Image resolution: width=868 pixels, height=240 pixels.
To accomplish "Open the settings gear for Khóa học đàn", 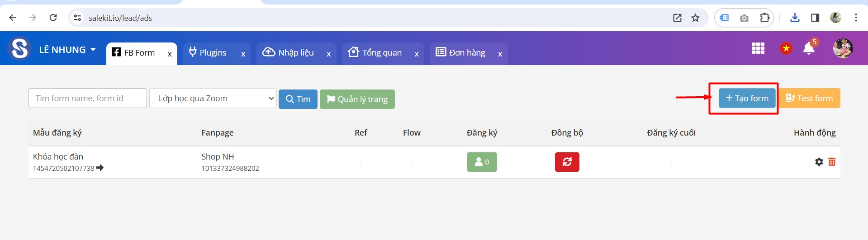I will [819, 162].
